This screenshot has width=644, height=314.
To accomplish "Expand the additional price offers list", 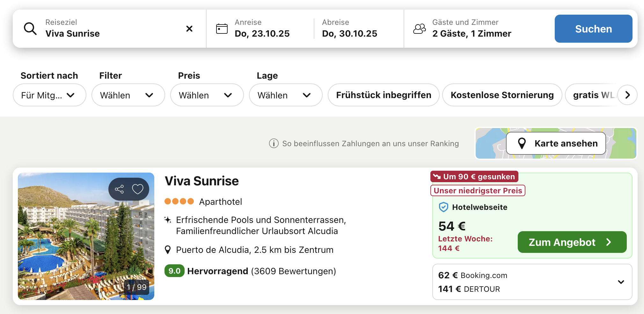I will (x=621, y=282).
